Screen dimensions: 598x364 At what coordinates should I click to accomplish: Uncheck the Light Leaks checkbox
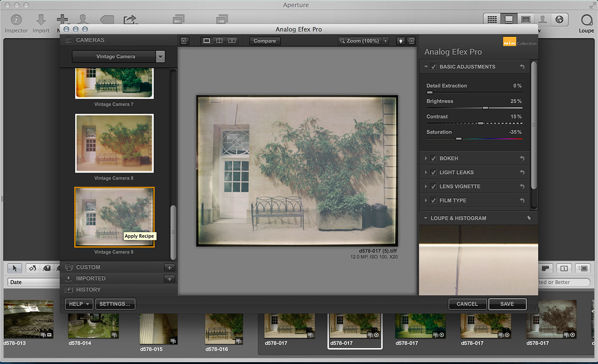434,172
